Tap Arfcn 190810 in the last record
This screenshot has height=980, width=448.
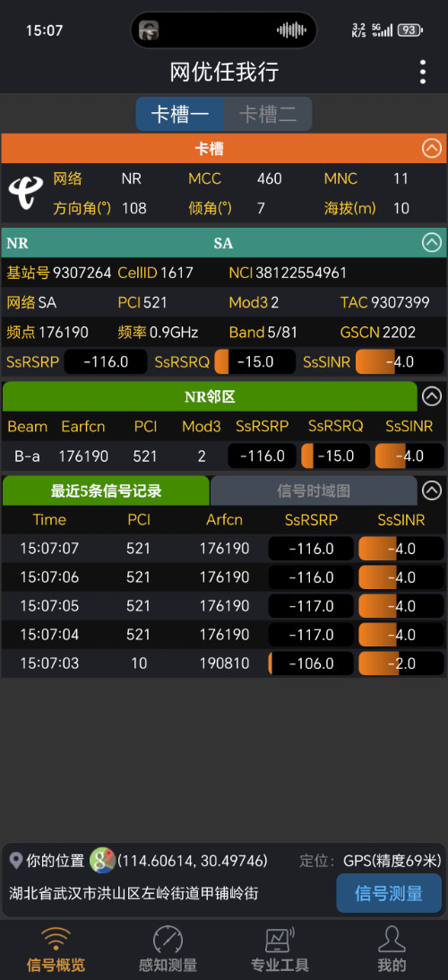(x=224, y=663)
